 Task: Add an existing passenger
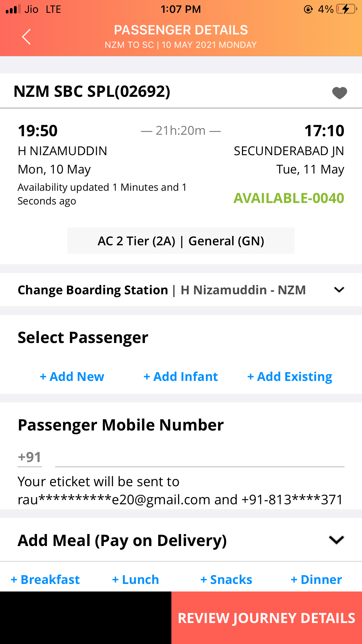click(290, 377)
